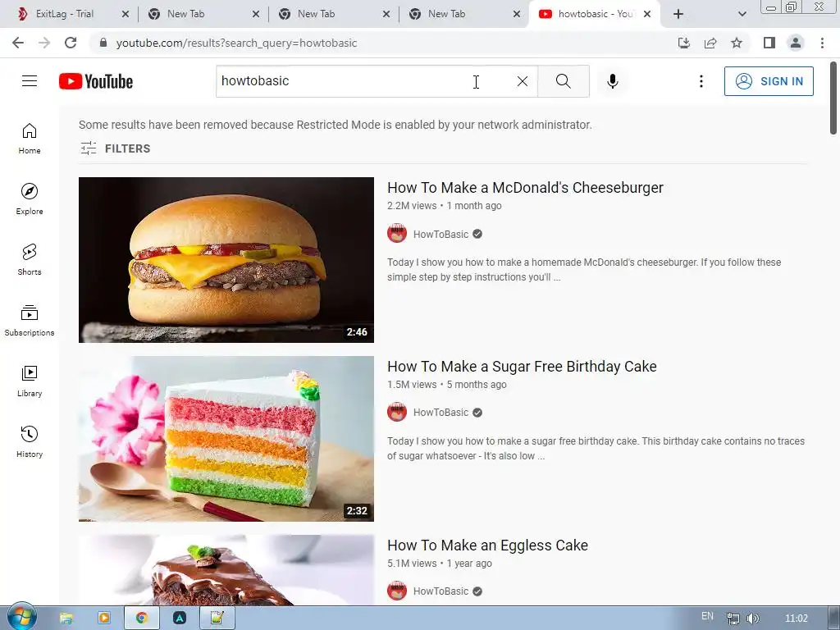The width and height of the screenshot is (840, 630).
Task: Expand the tab search dropdown arrow
Action: 742,14
